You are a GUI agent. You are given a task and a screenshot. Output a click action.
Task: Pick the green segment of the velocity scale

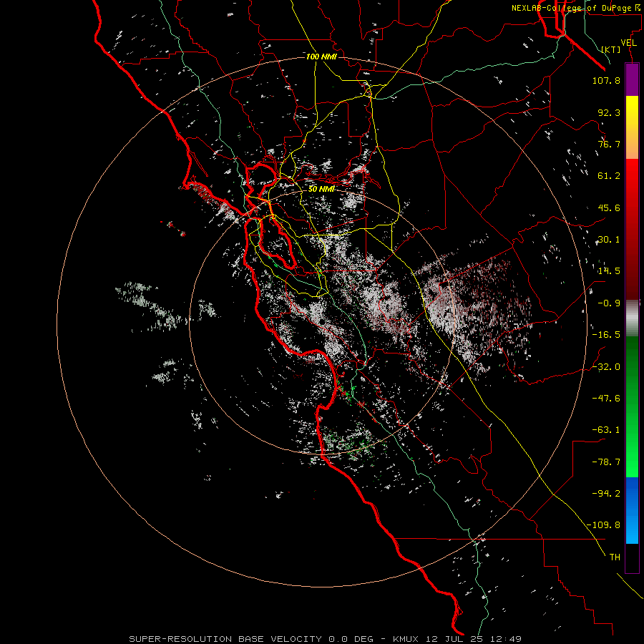[x=632, y=406]
